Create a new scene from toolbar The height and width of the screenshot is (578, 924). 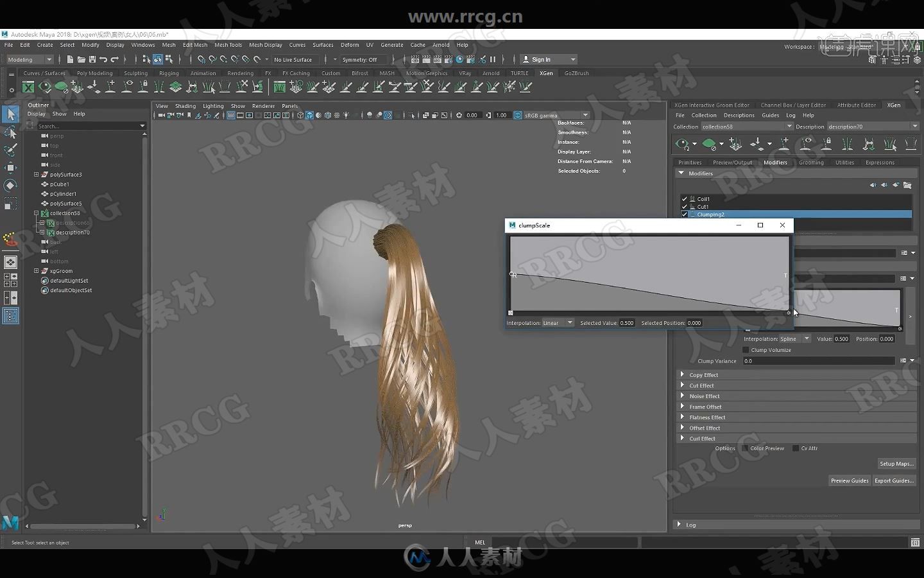pos(70,59)
